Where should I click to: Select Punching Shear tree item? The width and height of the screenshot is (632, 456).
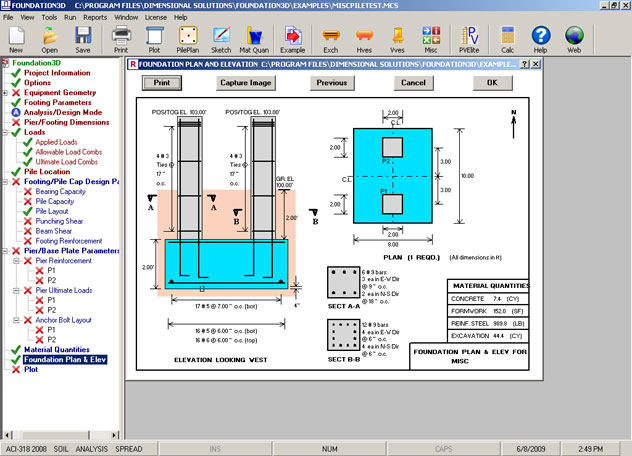(59, 221)
